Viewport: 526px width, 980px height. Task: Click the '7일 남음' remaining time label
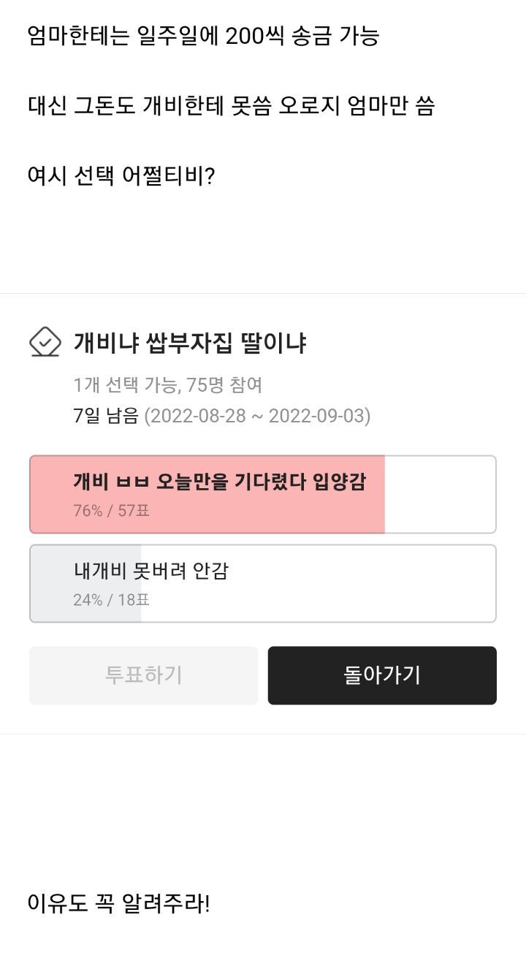point(106,416)
